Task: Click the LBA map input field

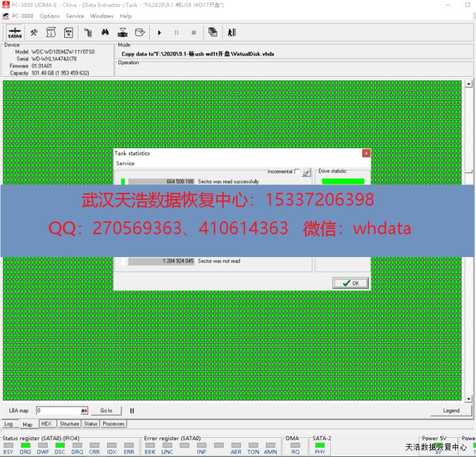Action: pyautogui.click(x=58, y=411)
